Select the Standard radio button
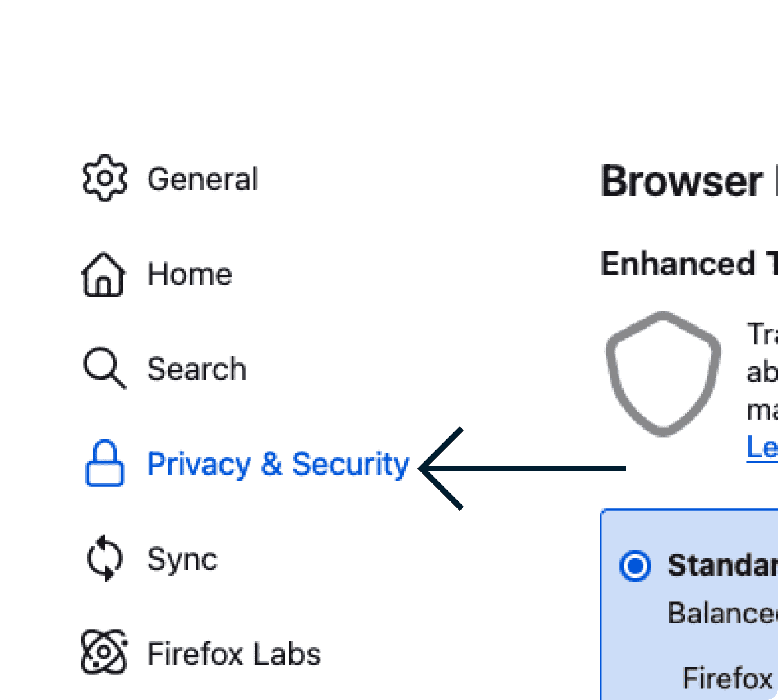 click(x=635, y=565)
